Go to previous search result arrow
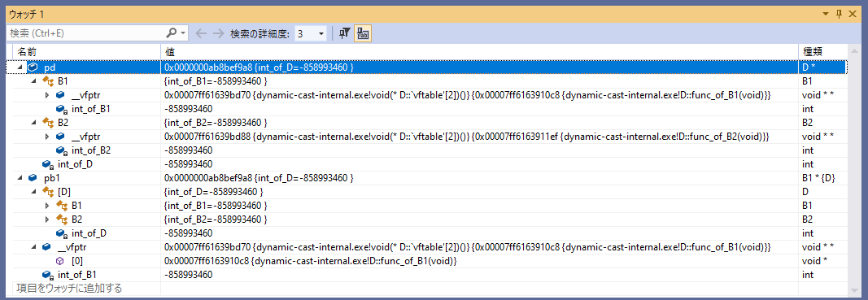868x300 pixels. (201, 33)
